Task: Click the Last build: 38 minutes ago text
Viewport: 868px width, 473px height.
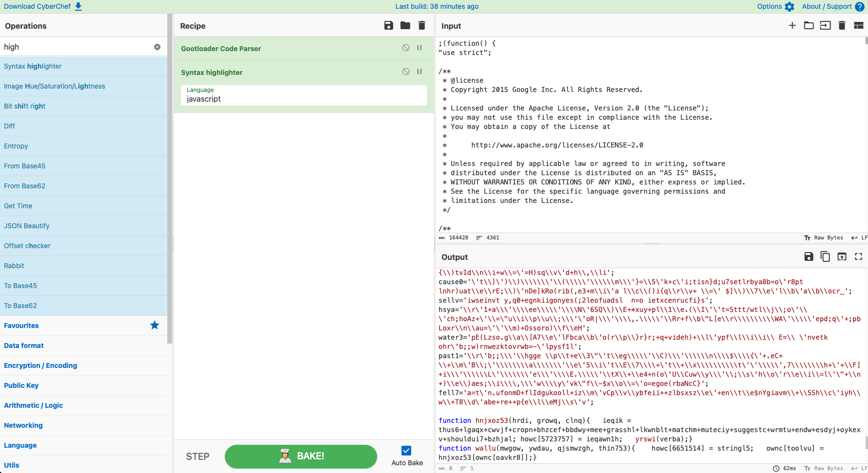Action: tap(437, 6)
